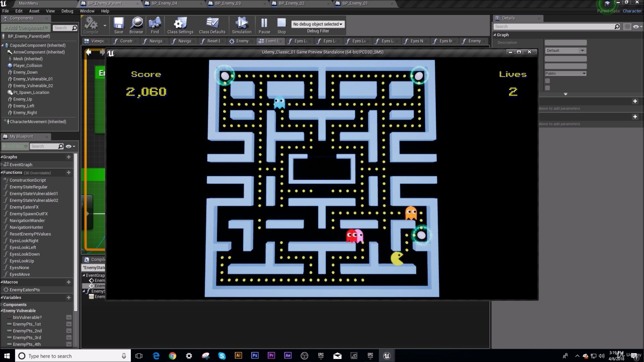
Task: Click the Find toolbar icon
Action: coord(155,25)
